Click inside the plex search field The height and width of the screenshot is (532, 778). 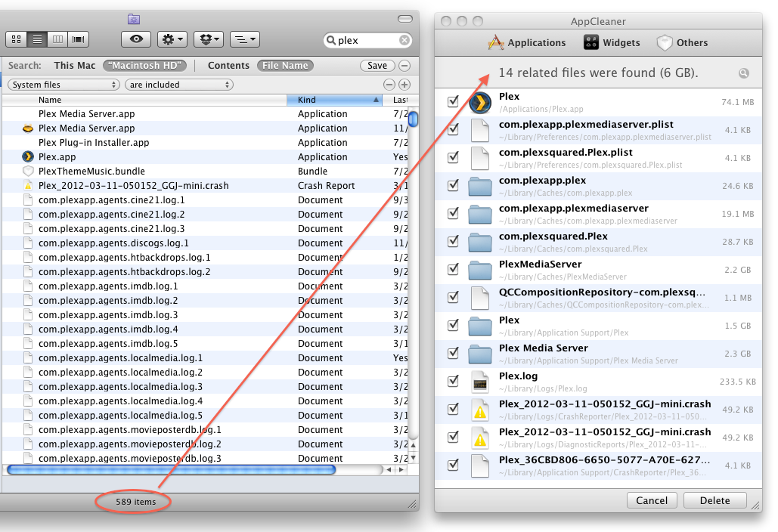point(367,40)
